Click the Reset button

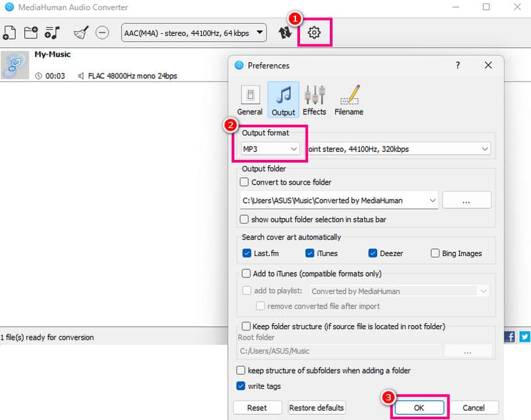[258, 407]
